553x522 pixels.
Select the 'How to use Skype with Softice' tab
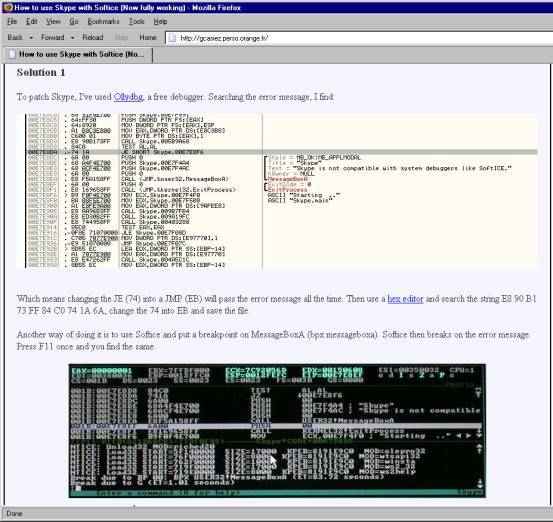point(78,55)
